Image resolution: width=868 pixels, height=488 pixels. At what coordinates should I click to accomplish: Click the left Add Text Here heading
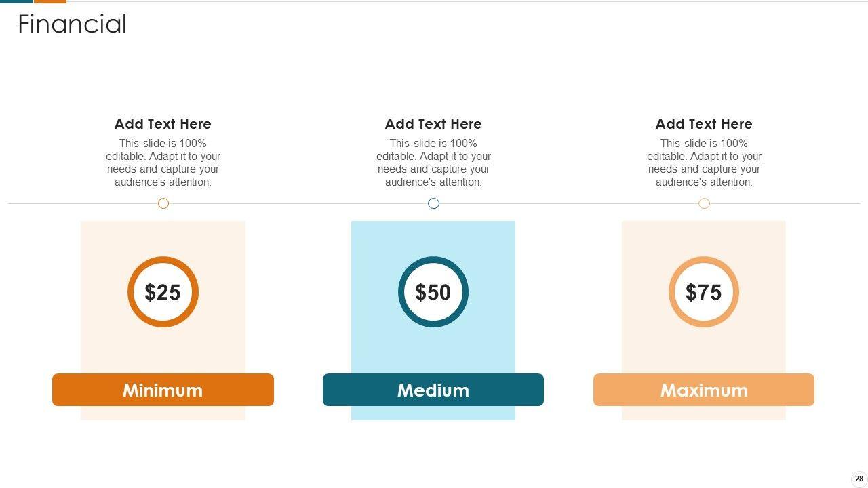tap(163, 124)
